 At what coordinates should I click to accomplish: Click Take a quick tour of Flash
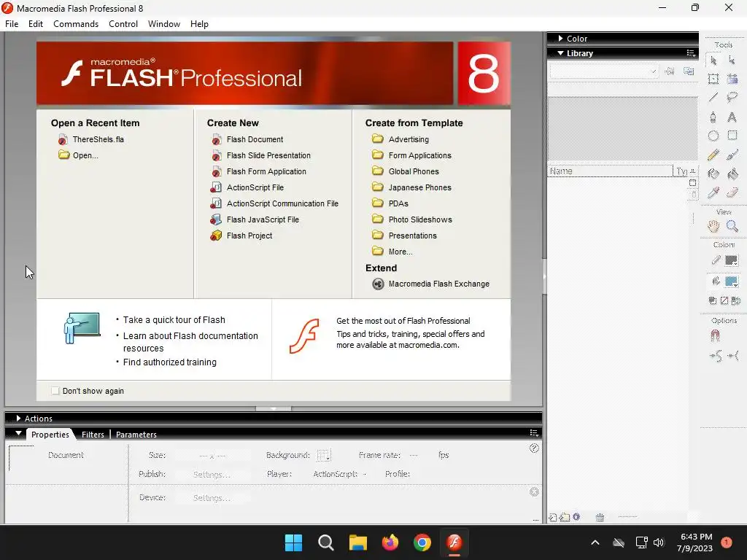pyautogui.click(x=174, y=320)
